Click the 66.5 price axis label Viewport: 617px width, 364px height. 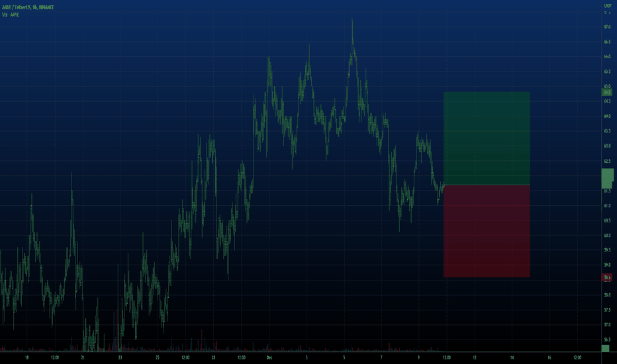(x=607, y=42)
